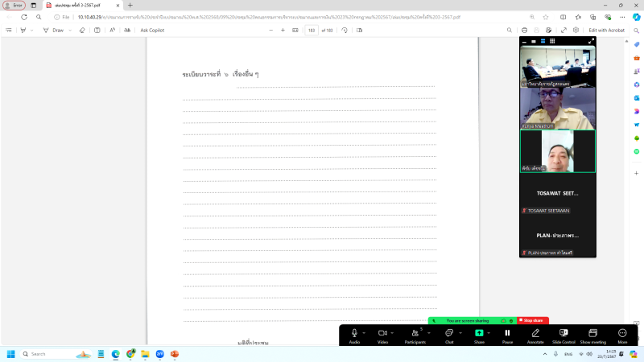The width and height of the screenshot is (644, 362).
Task: Open a new browser tab
Action: pyautogui.click(x=130, y=5)
